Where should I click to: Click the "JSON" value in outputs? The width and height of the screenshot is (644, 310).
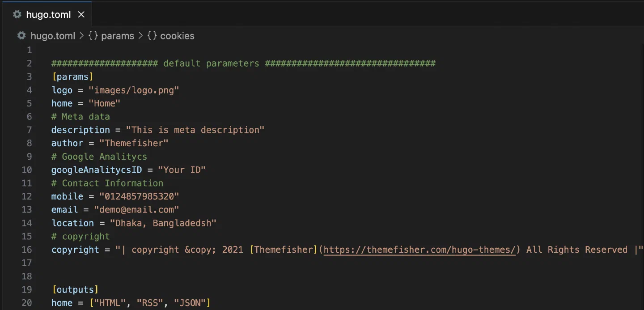pyautogui.click(x=190, y=303)
